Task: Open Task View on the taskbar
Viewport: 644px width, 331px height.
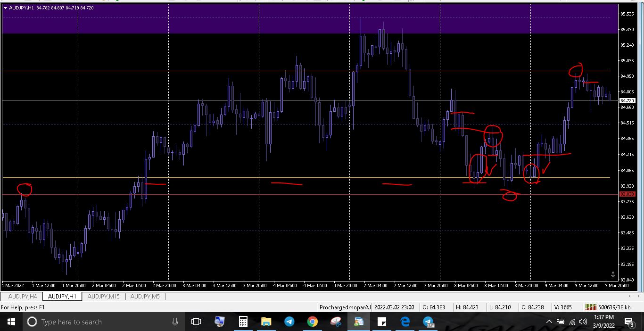Action: 196,322
